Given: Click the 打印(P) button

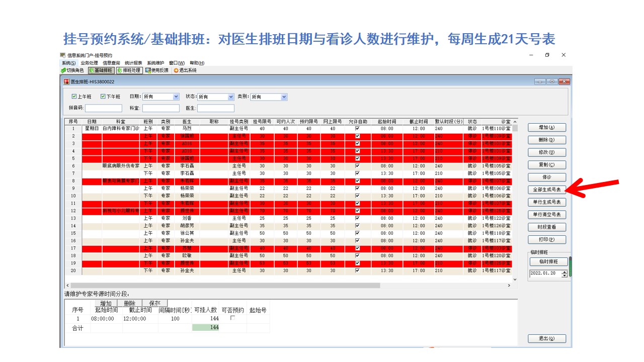Looking at the screenshot, I should coord(547,240).
